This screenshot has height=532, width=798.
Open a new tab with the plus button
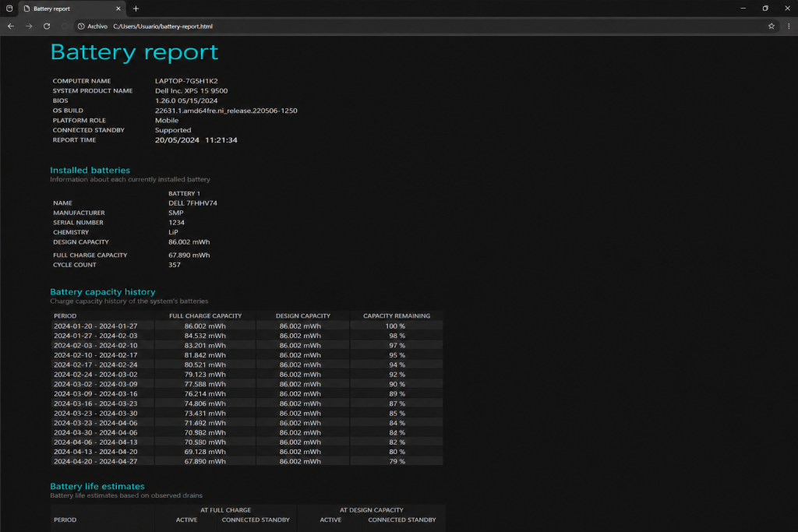pyautogui.click(x=136, y=9)
